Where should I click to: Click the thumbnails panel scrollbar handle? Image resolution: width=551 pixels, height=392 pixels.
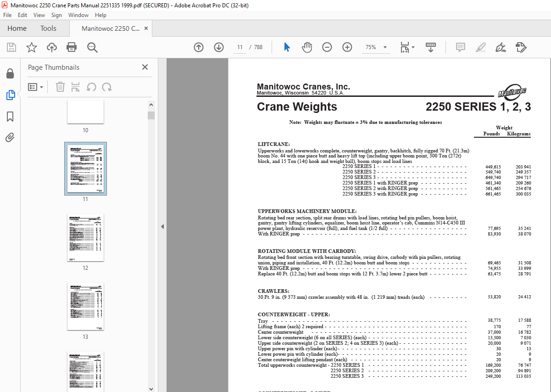pyautogui.click(x=151, y=115)
